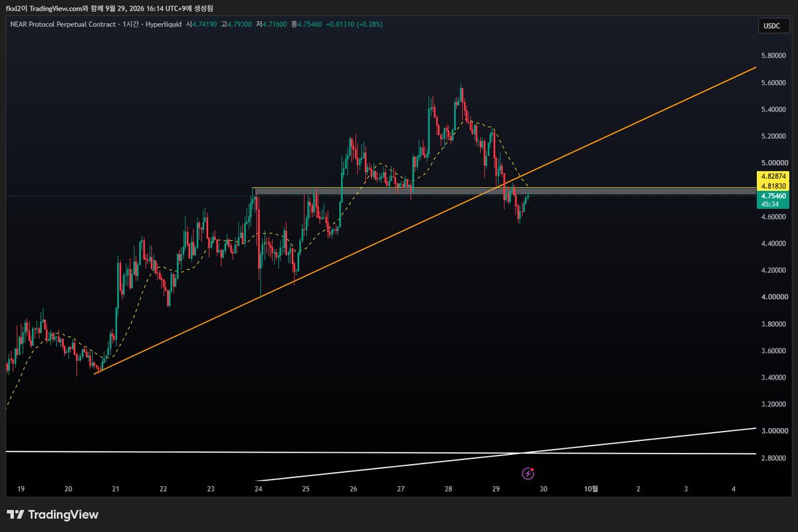Select the orange ascending trendline

[426, 220]
